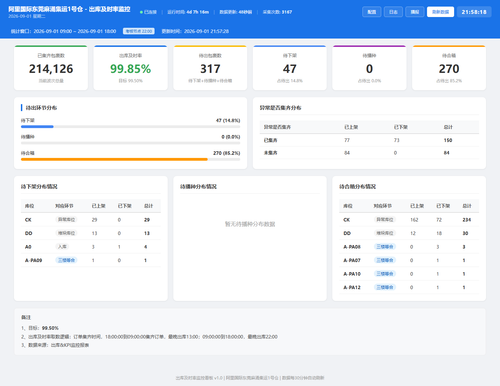Select the 270 待合箱 card
500x386 pixels.
(x=449, y=68)
